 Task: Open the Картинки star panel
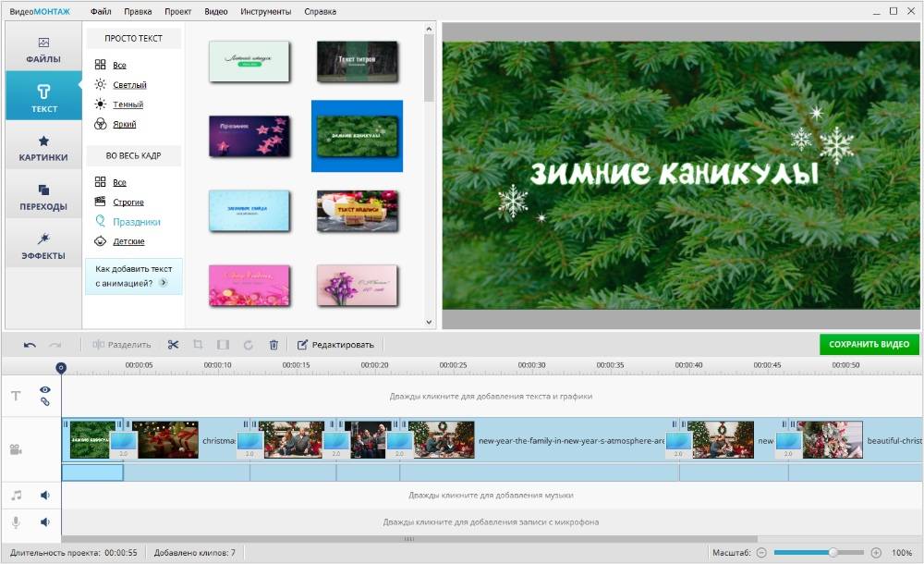(43, 148)
